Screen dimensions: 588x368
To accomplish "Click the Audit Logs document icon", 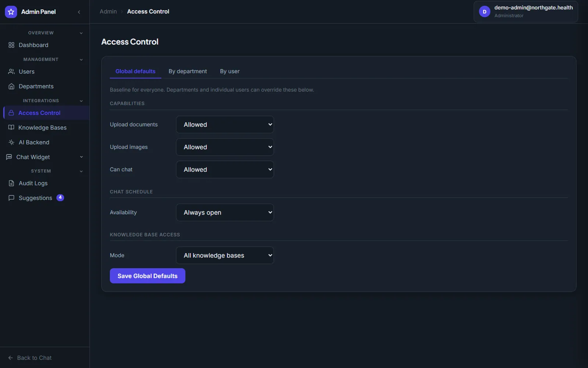I will [x=11, y=183].
